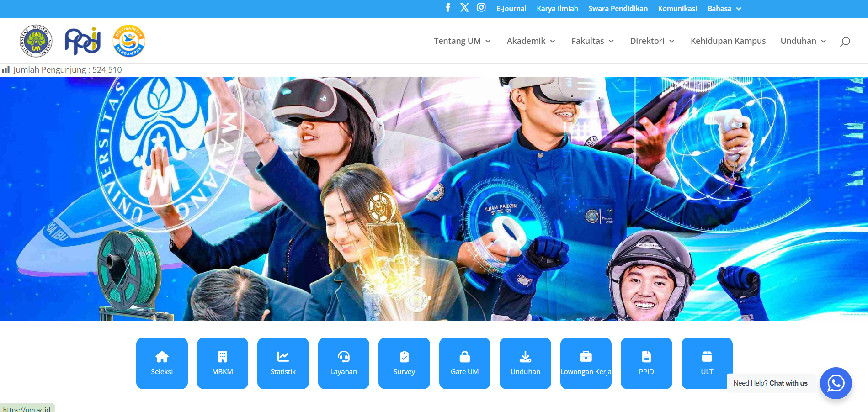Viewport: 868px width, 412px height.
Task: Expand the Akademik dropdown menu
Action: [531, 41]
